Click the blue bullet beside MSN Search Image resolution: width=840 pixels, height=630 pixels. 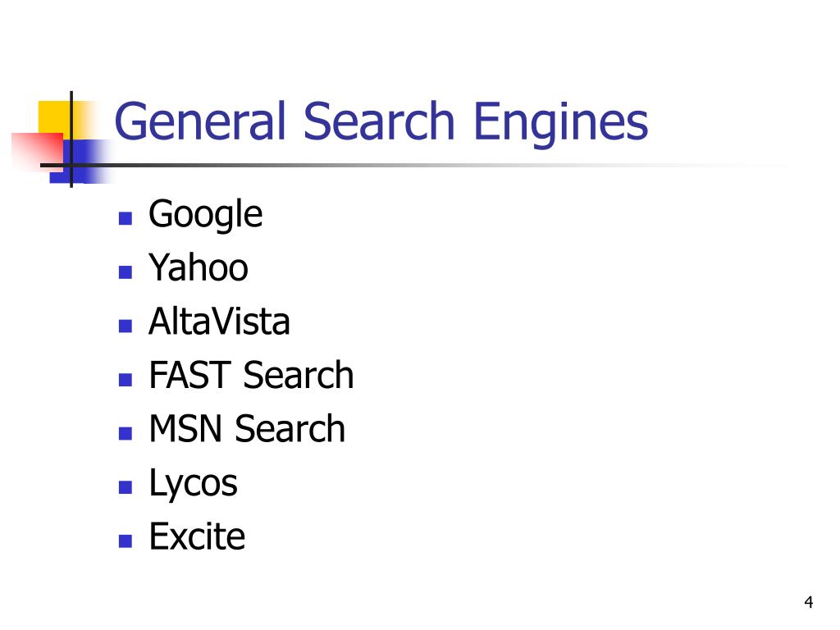(126, 433)
